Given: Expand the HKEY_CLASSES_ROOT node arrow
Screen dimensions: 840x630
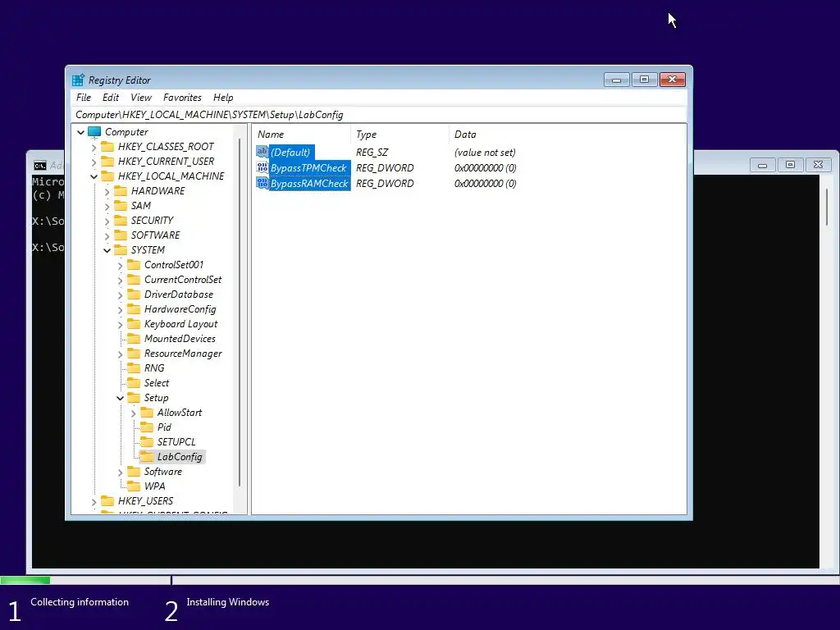Looking at the screenshot, I should point(94,147).
